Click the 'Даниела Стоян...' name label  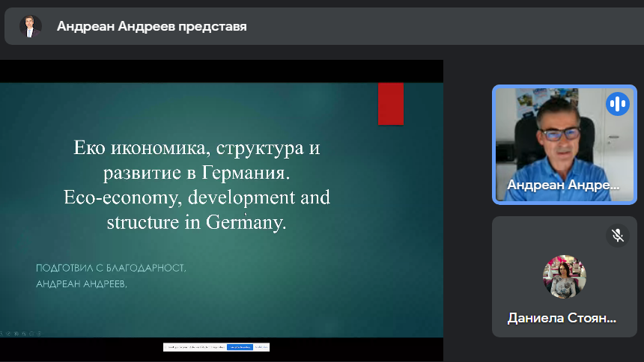(x=562, y=318)
